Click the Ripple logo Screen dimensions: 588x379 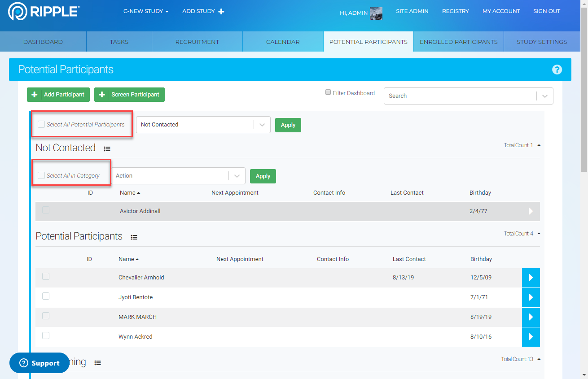[44, 12]
